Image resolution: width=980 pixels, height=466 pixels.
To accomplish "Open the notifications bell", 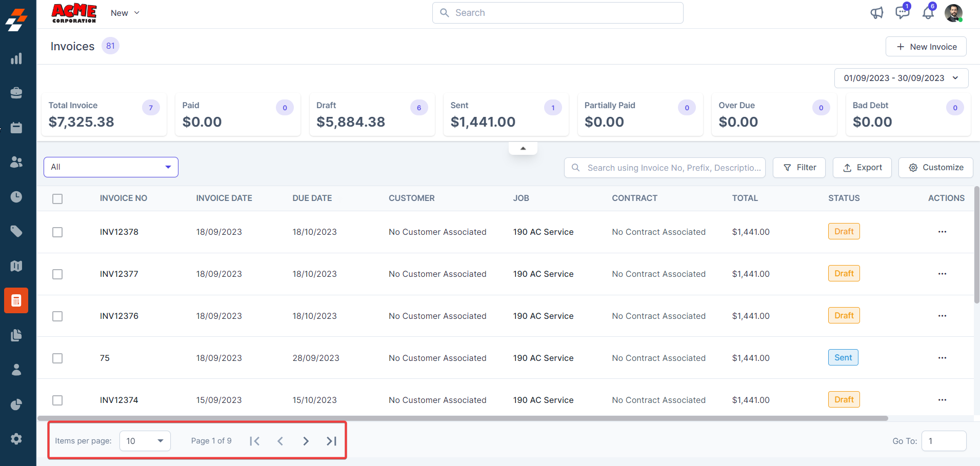I will click(x=928, y=13).
